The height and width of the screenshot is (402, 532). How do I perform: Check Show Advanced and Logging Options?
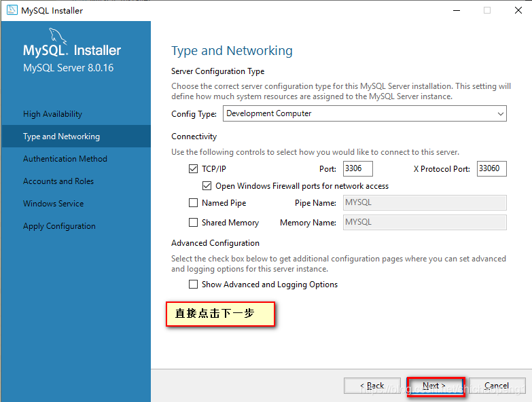(193, 284)
